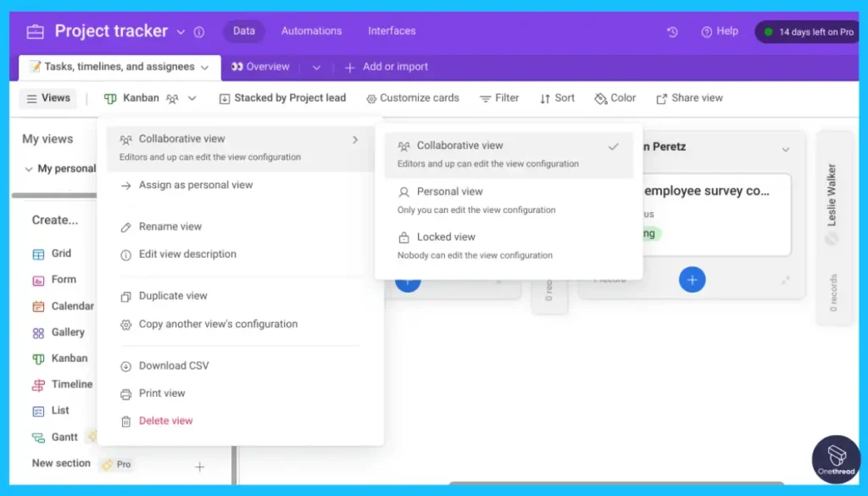Open the Color paint bucket option
The height and width of the screenshot is (496, 868).
tap(615, 98)
